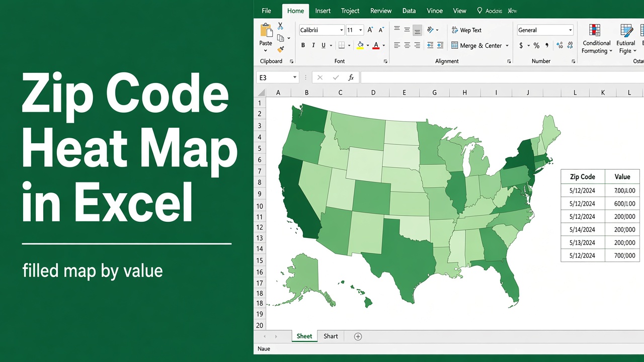Click the Copy icon
Screen dimensions: 644x362
click(x=280, y=38)
